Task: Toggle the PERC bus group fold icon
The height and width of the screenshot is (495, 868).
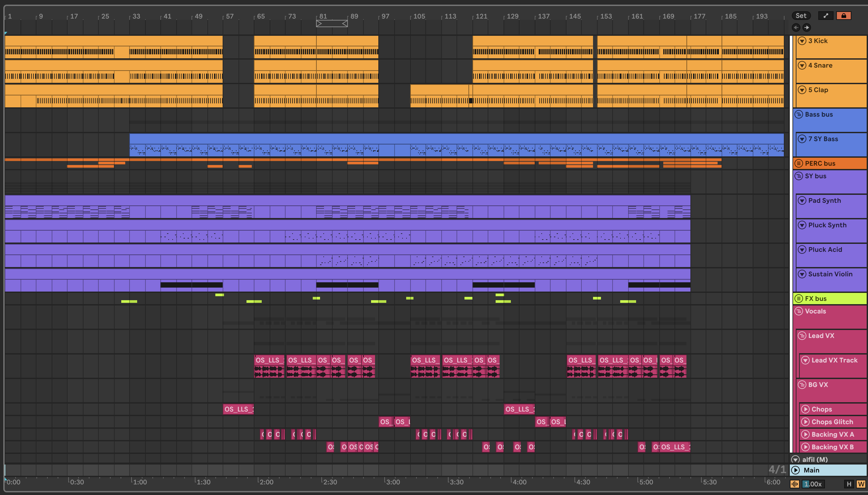Action: coord(799,163)
